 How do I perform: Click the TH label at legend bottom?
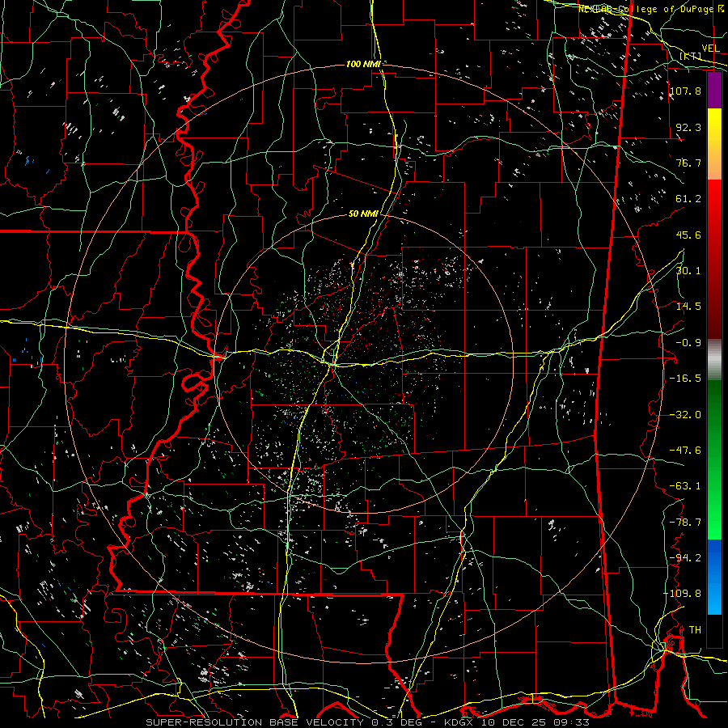click(x=695, y=630)
